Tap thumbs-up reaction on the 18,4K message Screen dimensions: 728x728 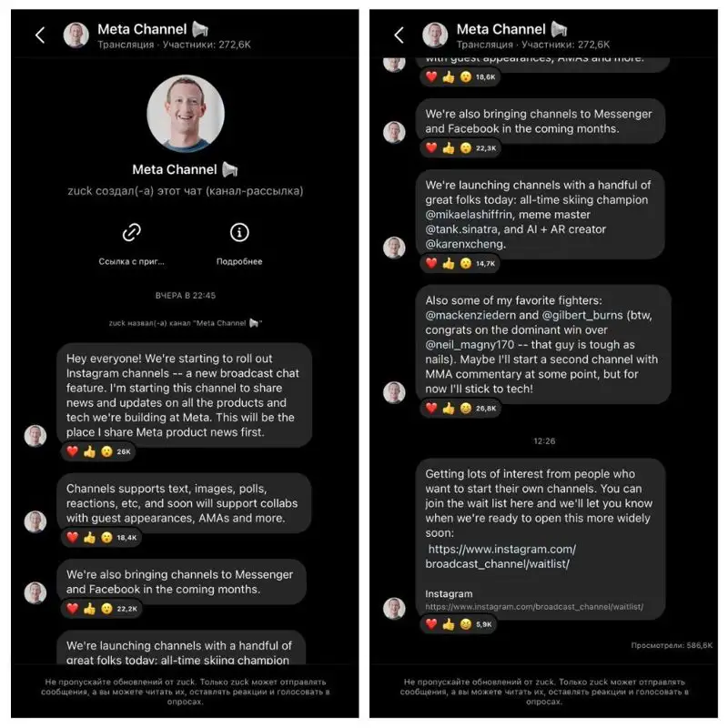pyautogui.click(x=89, y=538)
